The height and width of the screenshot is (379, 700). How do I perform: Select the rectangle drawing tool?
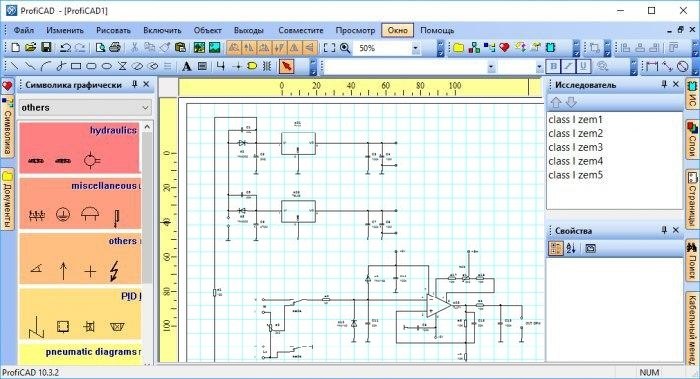point(76,67)
